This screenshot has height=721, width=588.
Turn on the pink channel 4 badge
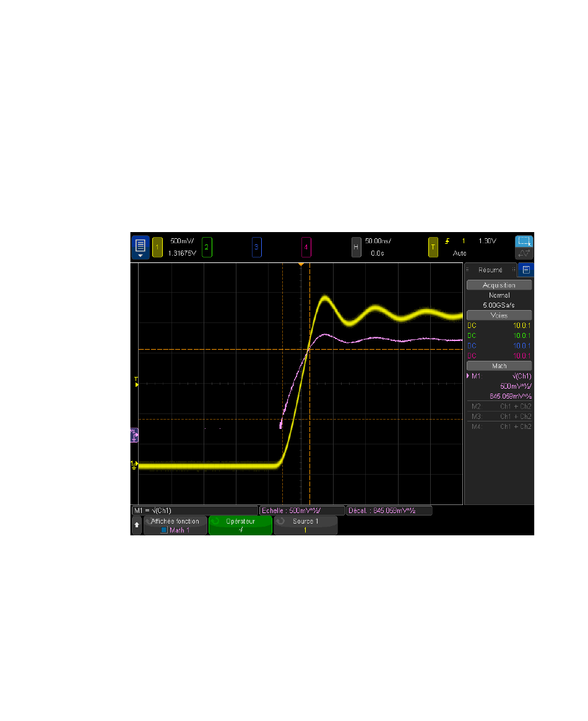coord(306,247)
